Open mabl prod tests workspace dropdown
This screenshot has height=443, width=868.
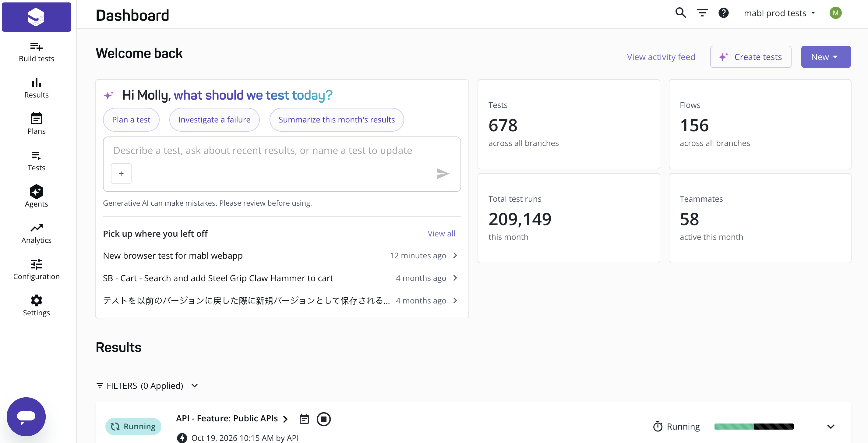tap(779, 13)
